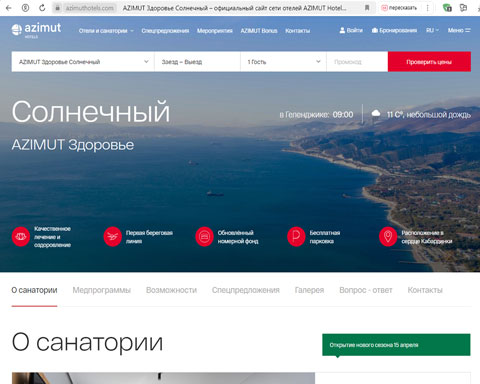Viewport: 480px width, 384px height.
Task: Open the Спецпредложения top menu item
Action: tap(165, 31)
